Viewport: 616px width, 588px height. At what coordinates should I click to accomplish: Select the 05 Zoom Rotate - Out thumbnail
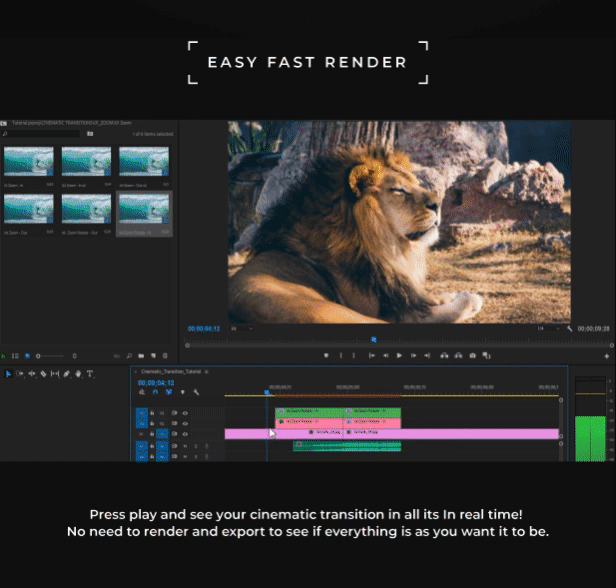[x=86, y=209]
